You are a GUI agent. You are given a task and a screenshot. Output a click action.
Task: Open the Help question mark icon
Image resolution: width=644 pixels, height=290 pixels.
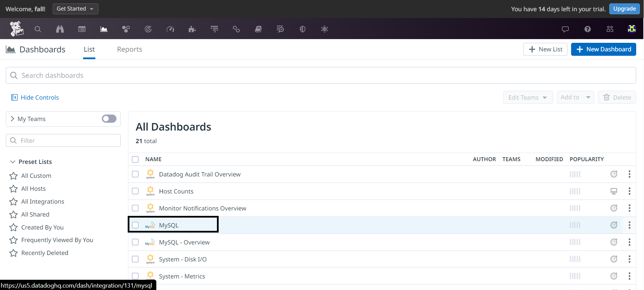pyautogui.click(x=587, y=29)
